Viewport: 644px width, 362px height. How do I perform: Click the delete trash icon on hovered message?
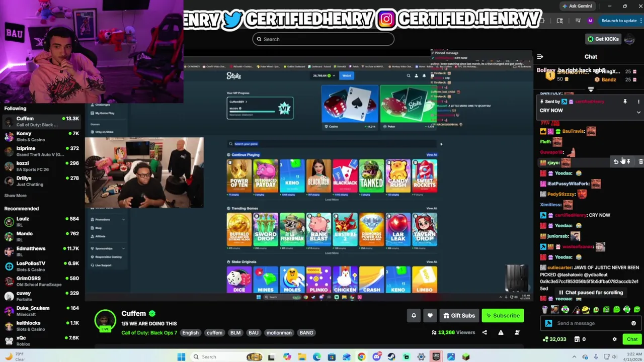(x=640, y=162)
